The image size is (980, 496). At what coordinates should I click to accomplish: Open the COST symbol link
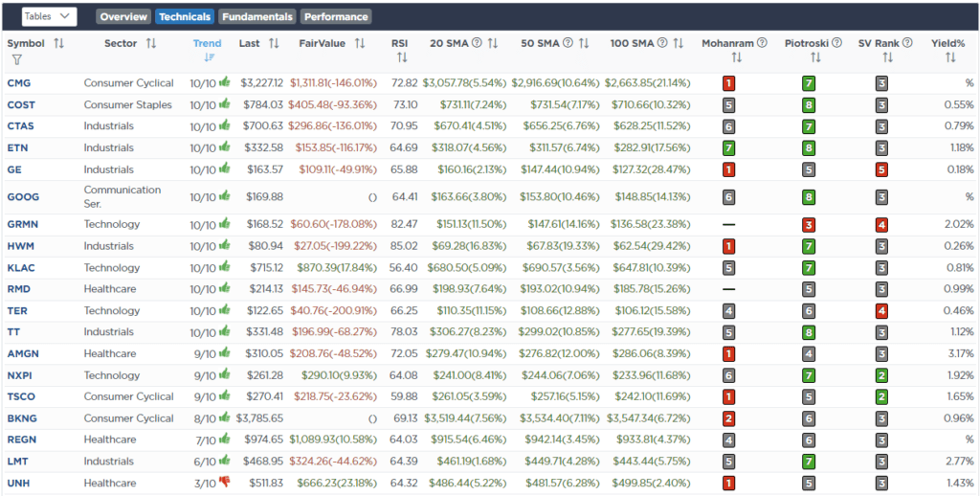(x=21, y=104)
